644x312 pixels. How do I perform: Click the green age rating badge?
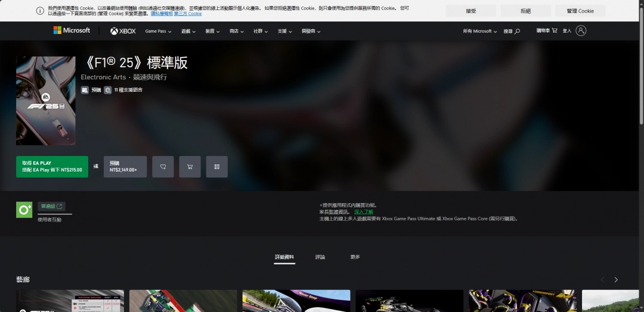tap(24, 210)
